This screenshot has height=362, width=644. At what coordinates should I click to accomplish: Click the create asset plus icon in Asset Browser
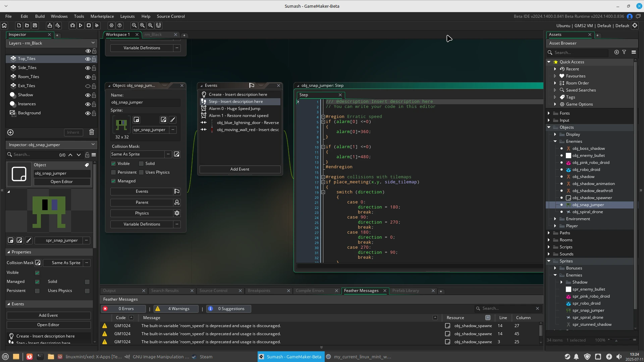pos(616,52)
